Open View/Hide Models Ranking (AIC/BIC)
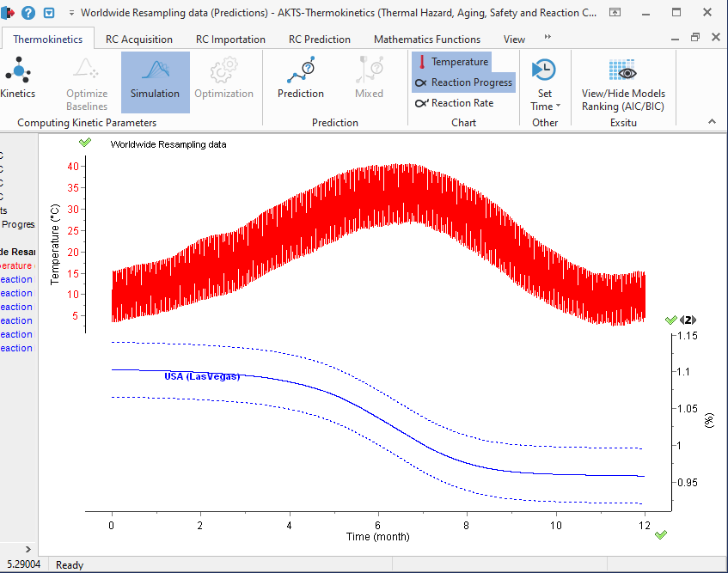Screen dimensions: 728x573 tap(622, 82)
